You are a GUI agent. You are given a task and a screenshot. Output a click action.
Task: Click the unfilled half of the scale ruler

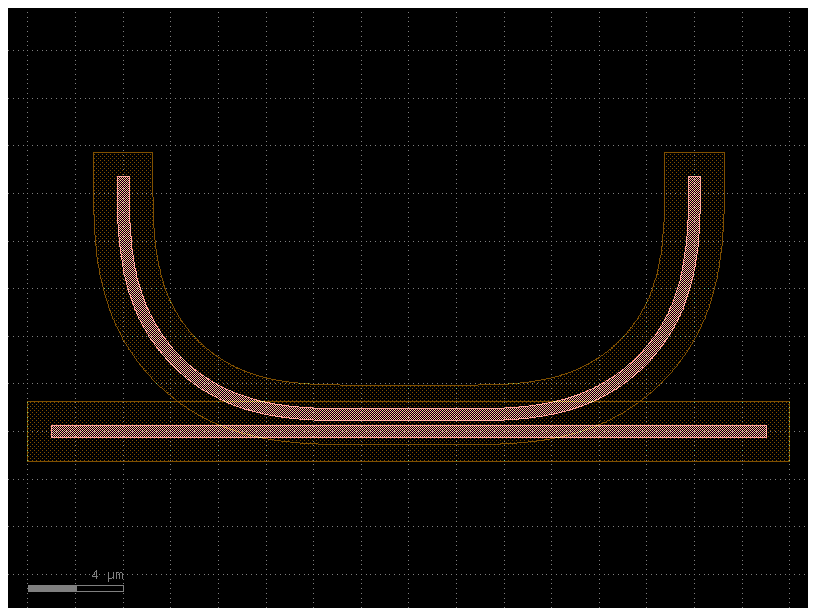[x=100, y=589]
